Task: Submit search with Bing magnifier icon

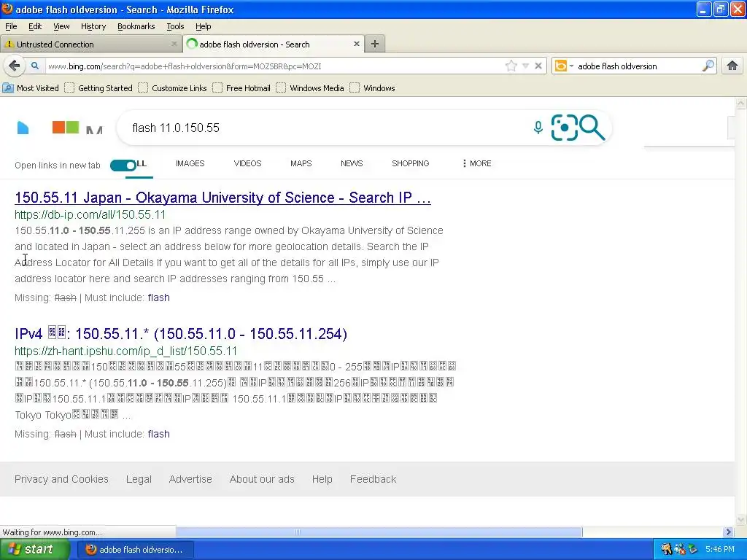Action: coord(592,128)
